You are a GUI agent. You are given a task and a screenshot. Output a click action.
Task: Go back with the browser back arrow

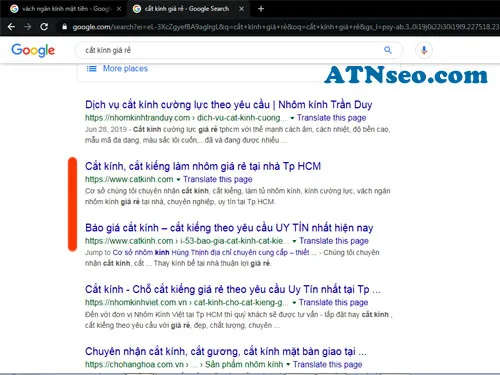tap(11, 27)
